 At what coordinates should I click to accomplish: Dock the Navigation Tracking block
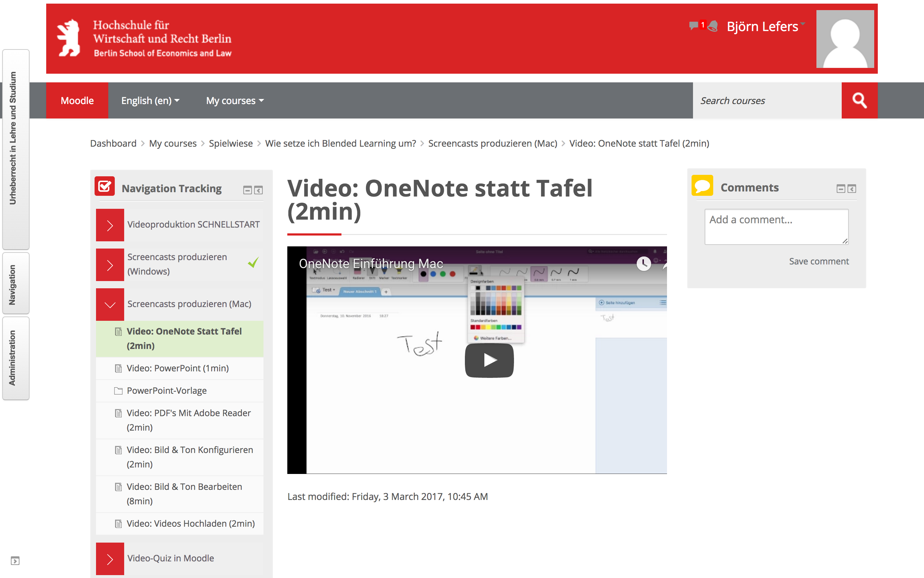pos(258,190)
